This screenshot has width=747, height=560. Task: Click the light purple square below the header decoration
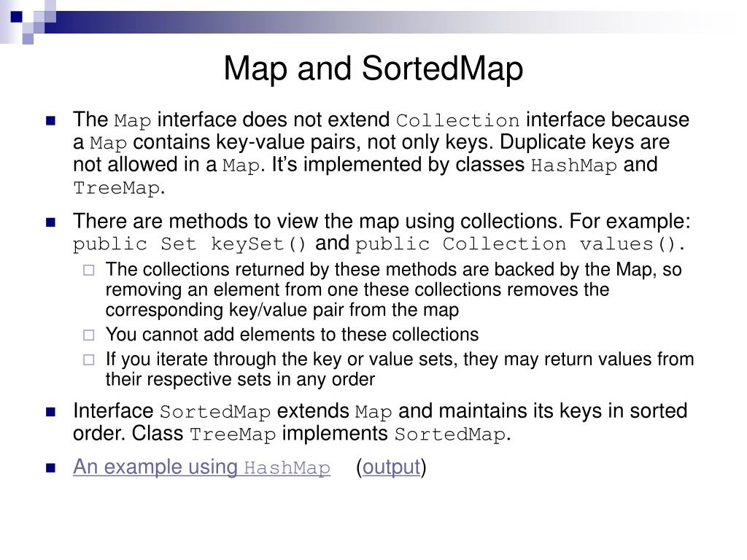pyautogui.click(x=28, y=39)
